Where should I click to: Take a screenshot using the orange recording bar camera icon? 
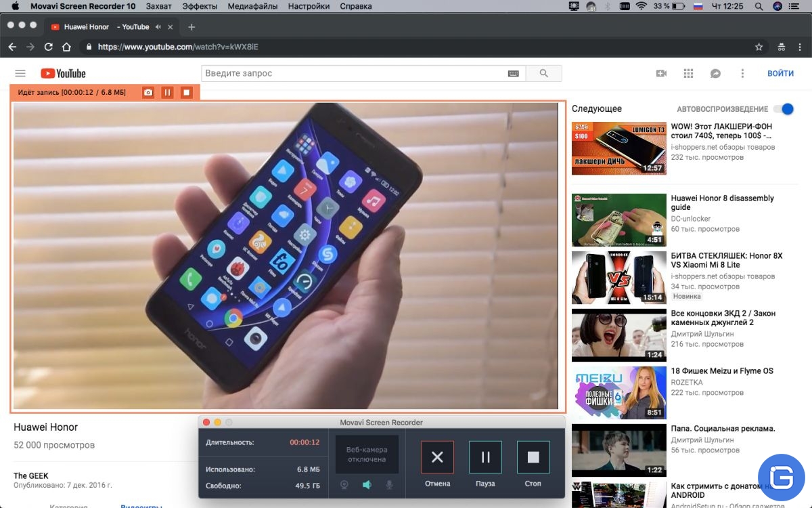[x=148, y=92]
